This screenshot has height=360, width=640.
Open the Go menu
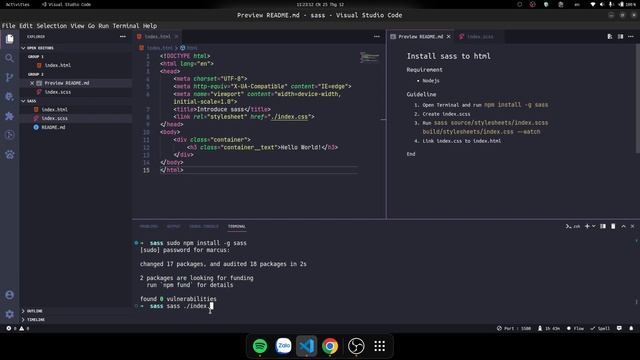[x=91, y=26]
